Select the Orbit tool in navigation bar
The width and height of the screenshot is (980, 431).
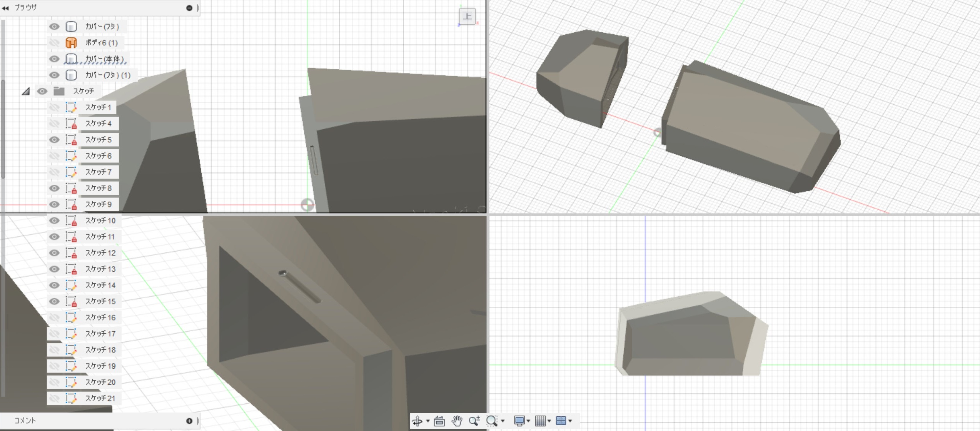click(417, 421)
